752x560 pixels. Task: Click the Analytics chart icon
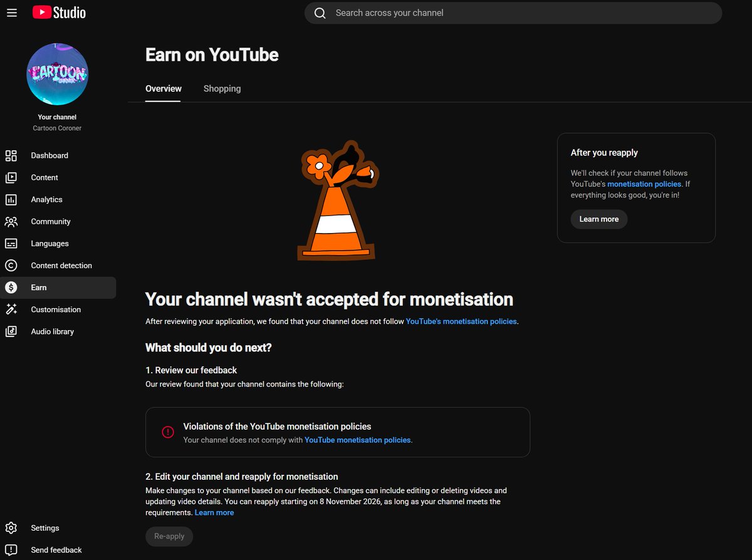click(11, 200)
